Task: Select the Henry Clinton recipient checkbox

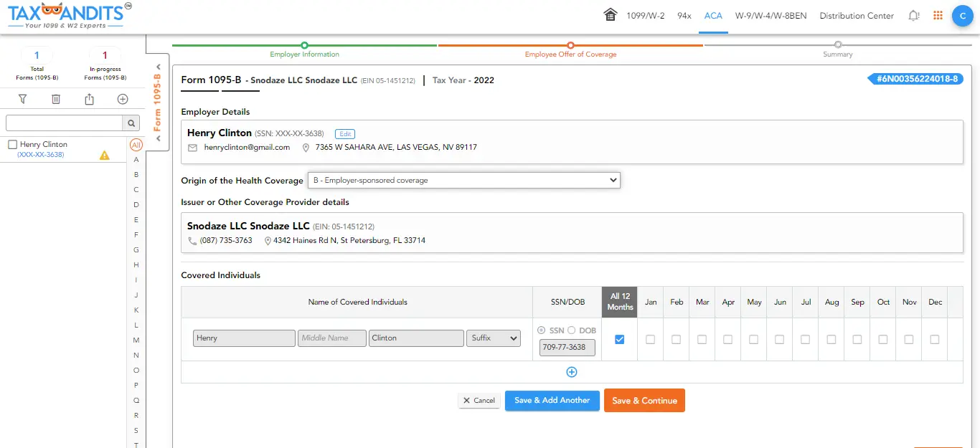Action: click(12, 145)
